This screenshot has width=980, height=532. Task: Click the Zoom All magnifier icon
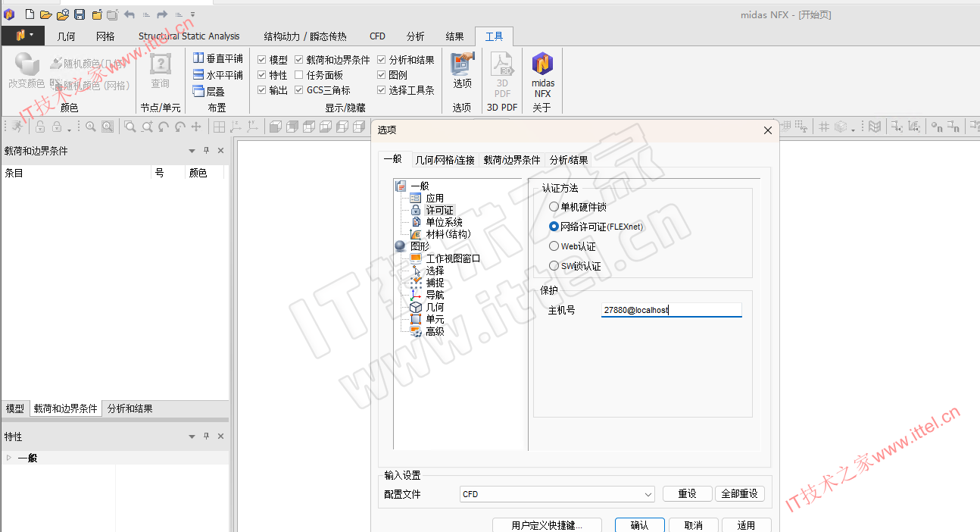tap(91, 127)
